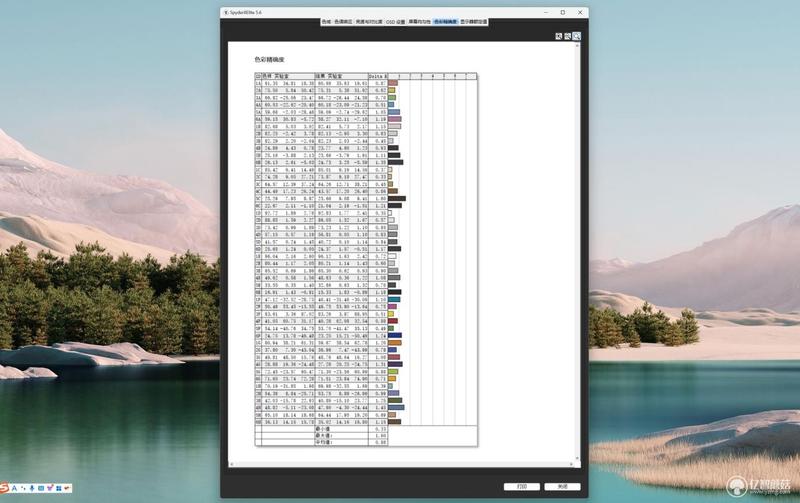Click the 最小值 summary row label
This screenshot has width=800, height=503.
point(323,430)
